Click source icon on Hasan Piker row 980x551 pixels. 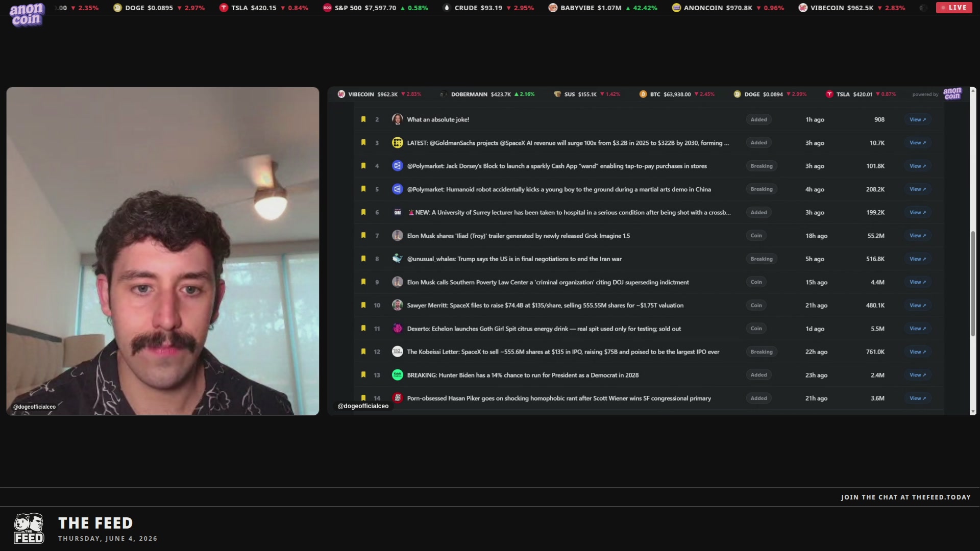(x=397, y=398)
